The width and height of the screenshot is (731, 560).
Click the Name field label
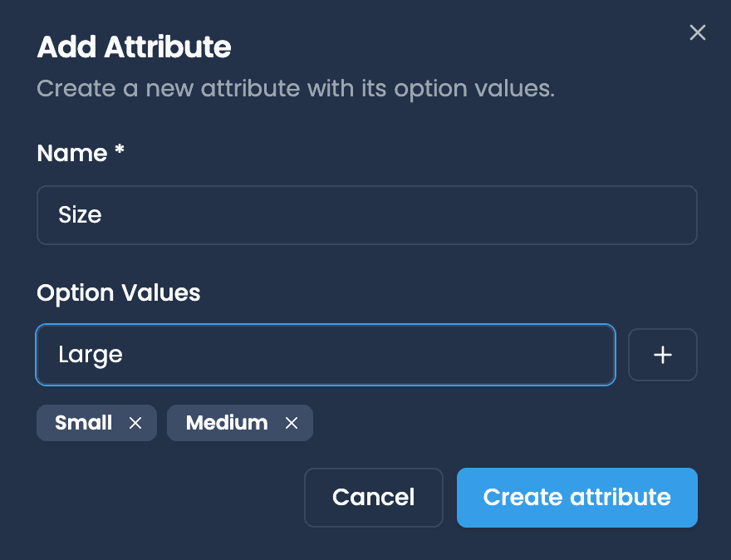[x=72, y=153]
